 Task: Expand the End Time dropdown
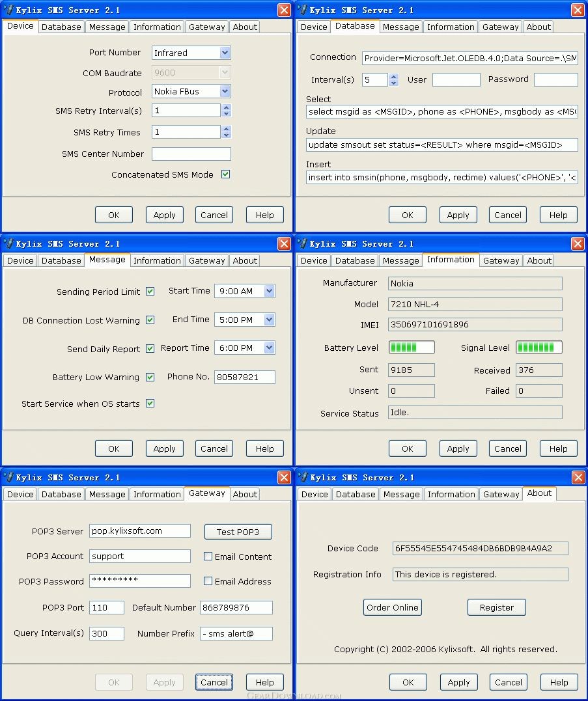coord(269,320)
